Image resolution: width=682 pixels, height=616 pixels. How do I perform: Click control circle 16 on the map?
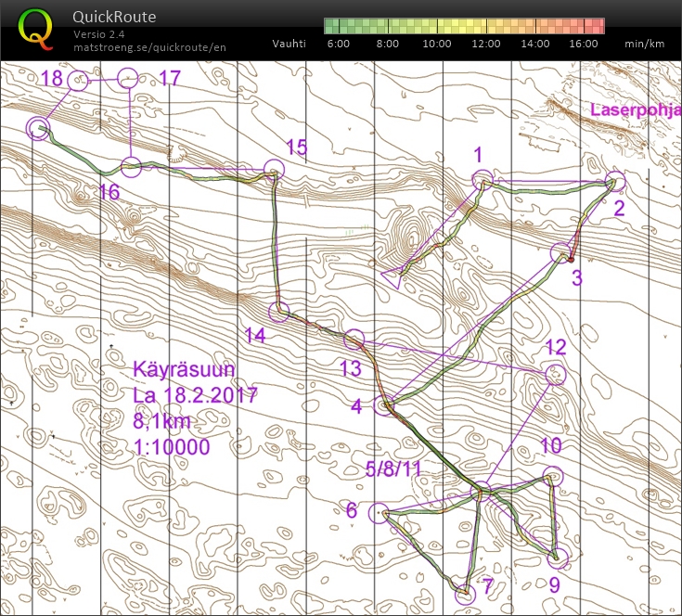coord(131,167)
